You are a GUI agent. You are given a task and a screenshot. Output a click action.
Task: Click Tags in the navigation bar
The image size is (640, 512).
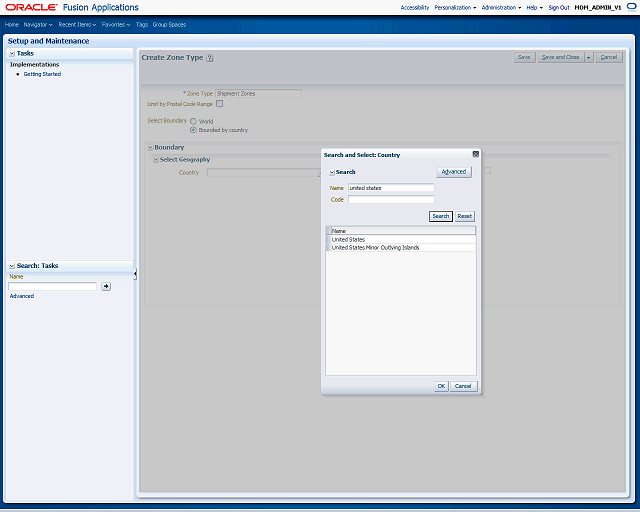(x=142, y=25)
